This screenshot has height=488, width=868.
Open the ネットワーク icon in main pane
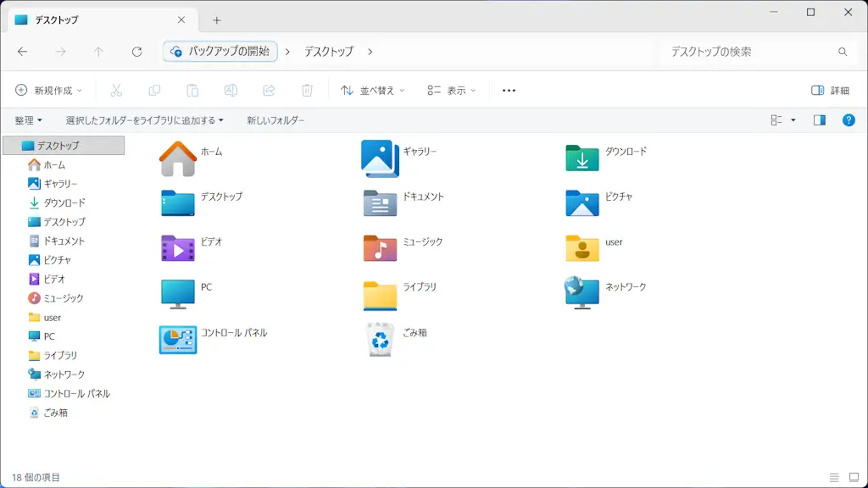582,293
